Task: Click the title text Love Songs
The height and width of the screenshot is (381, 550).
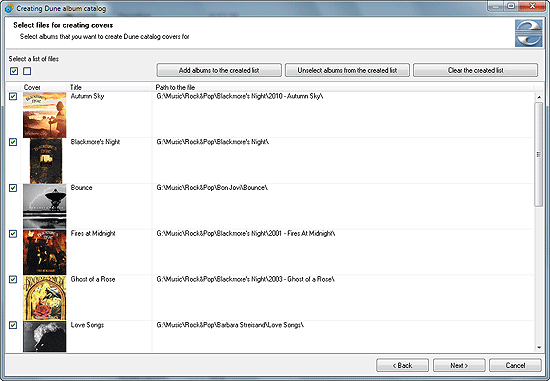Action: coord(87,325)
